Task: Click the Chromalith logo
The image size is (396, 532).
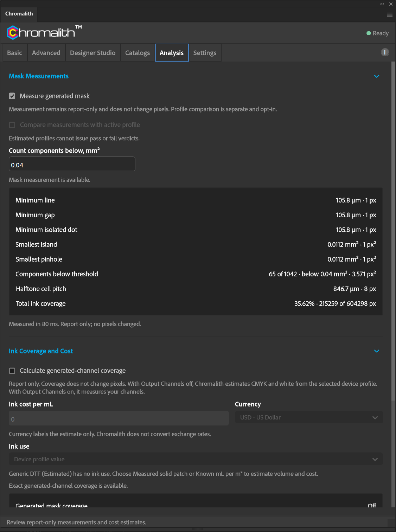Action: pyautogui.click(x=44, y=32)
